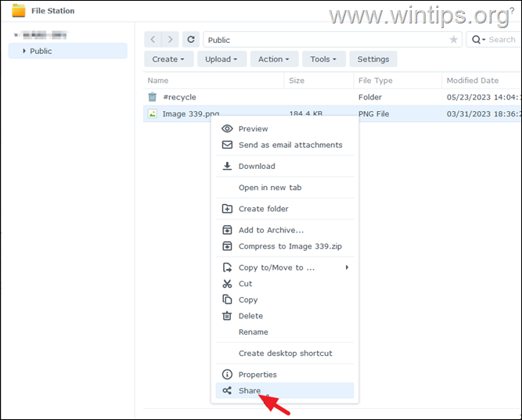Choose Send as email attachments
The image size is (522, 420).
[285, 145]
